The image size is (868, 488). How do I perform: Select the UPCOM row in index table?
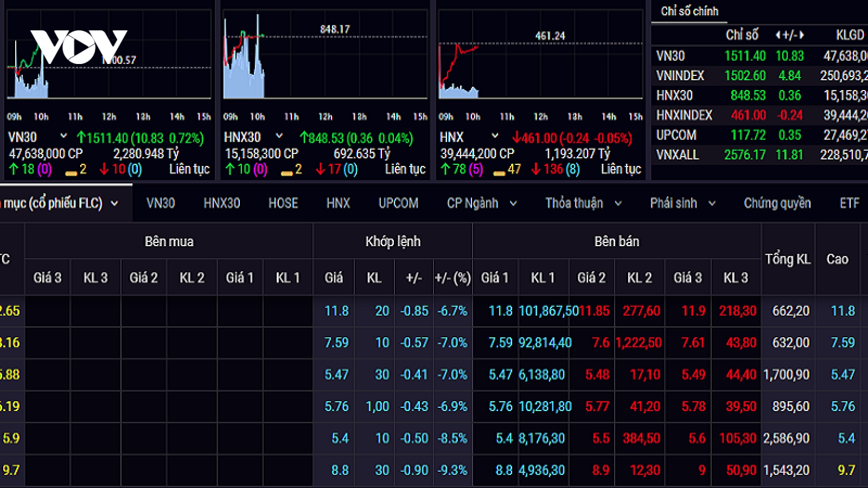[x=759, y=135]
